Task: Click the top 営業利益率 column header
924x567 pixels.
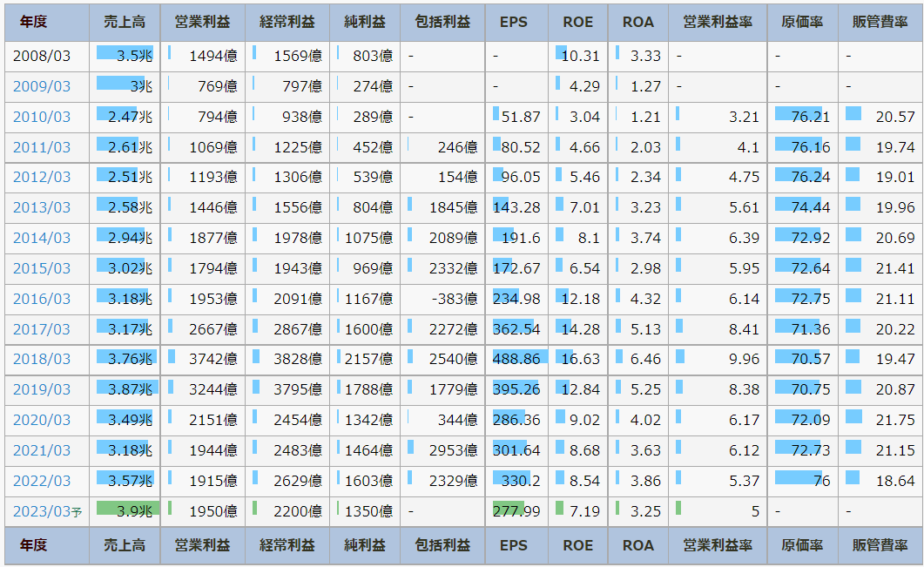Action: tap(718, 23)
